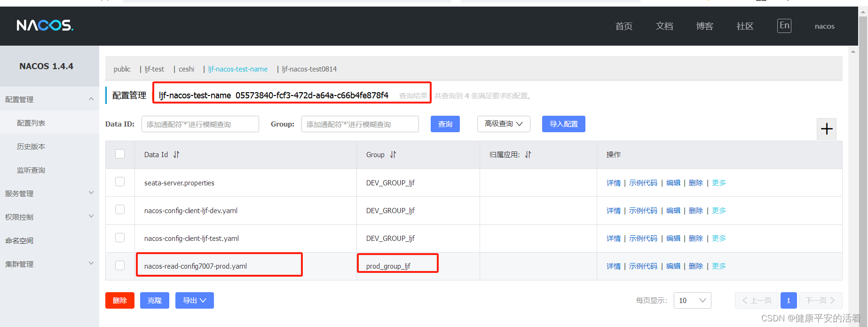The height and width of the screenshot is (327, 868).
Task: Open the 高级查询 dropdown
Action: 504,124
